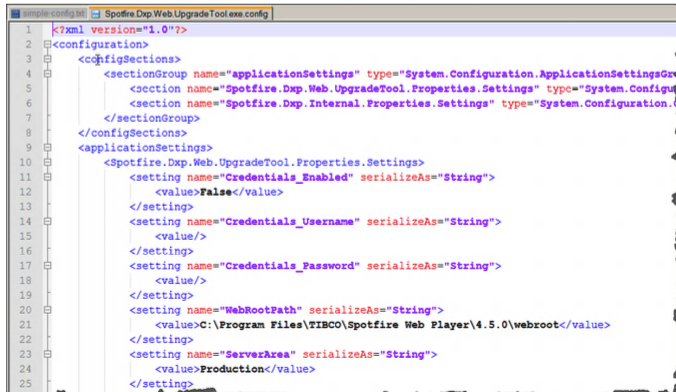Click "WebRootPath" attribute value
Image resolution: width=676 pixels, height=392 pixels.
click(261, 310)
